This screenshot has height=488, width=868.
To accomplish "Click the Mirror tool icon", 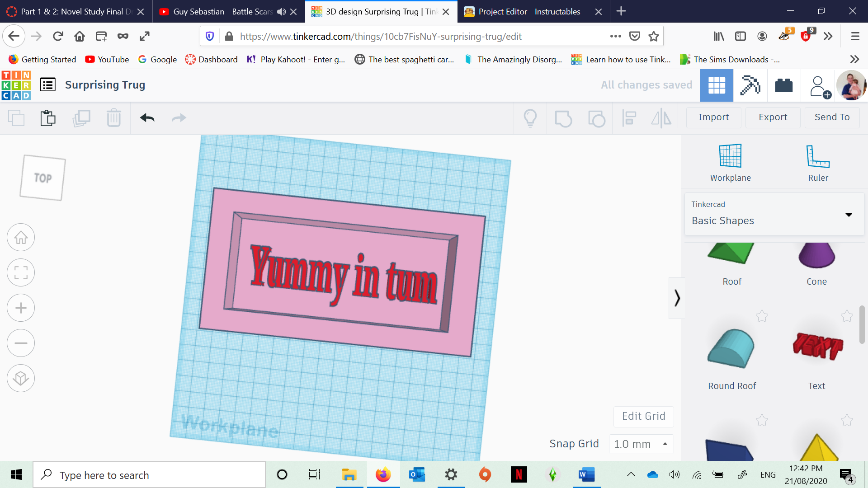I will point(661,118).
